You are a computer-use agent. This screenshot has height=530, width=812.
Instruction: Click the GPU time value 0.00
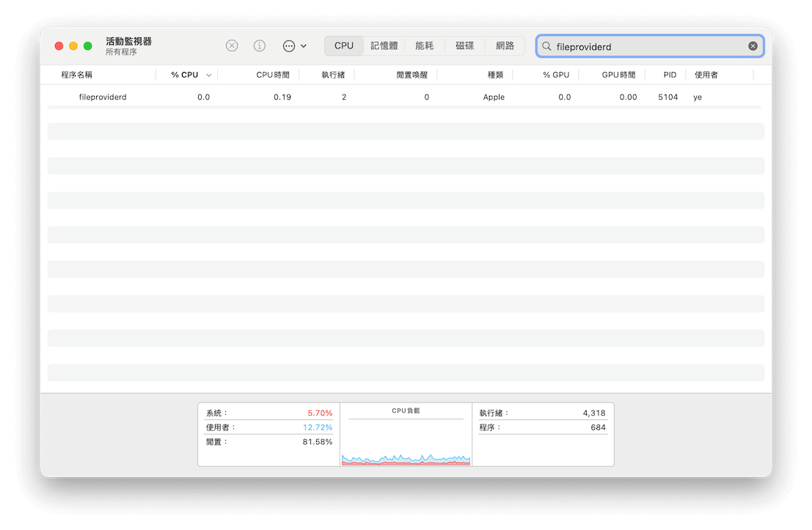(628, 97)
